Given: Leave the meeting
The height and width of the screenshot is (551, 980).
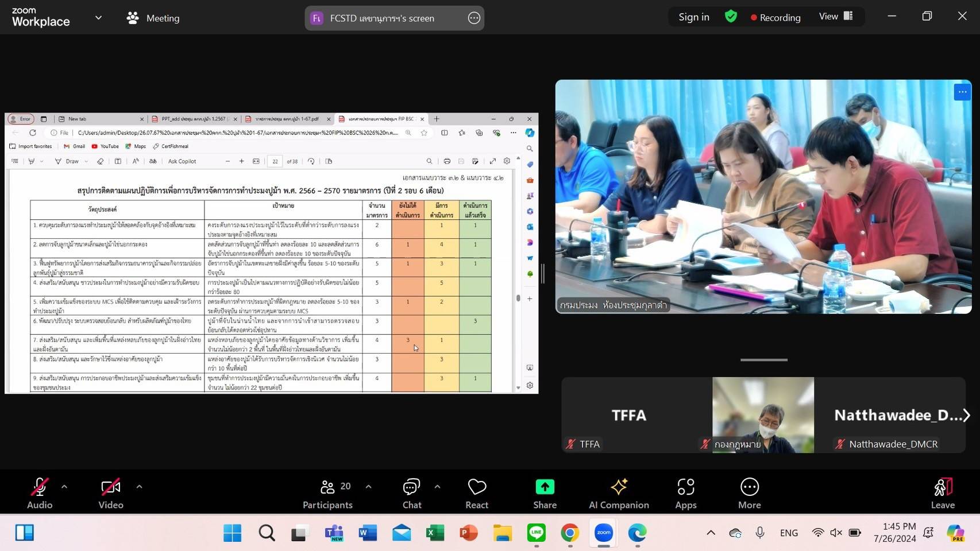Looking at the screenshot, I should (942, 492).
